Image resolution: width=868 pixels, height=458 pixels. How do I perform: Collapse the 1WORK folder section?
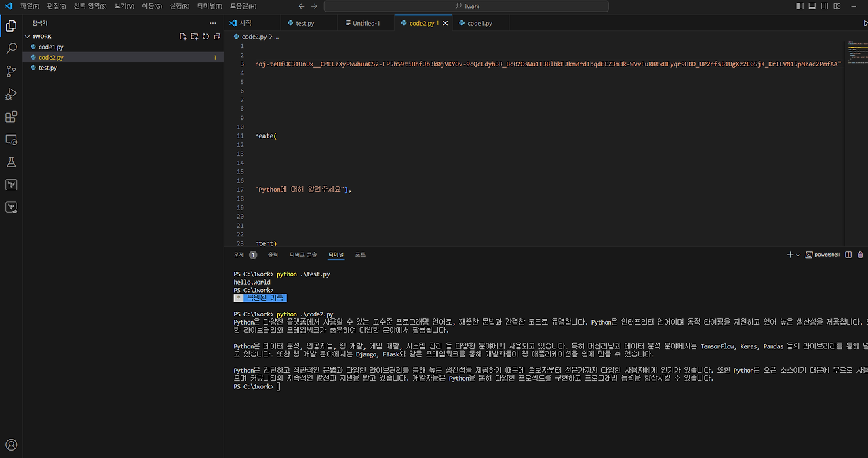tap(28, 37)
